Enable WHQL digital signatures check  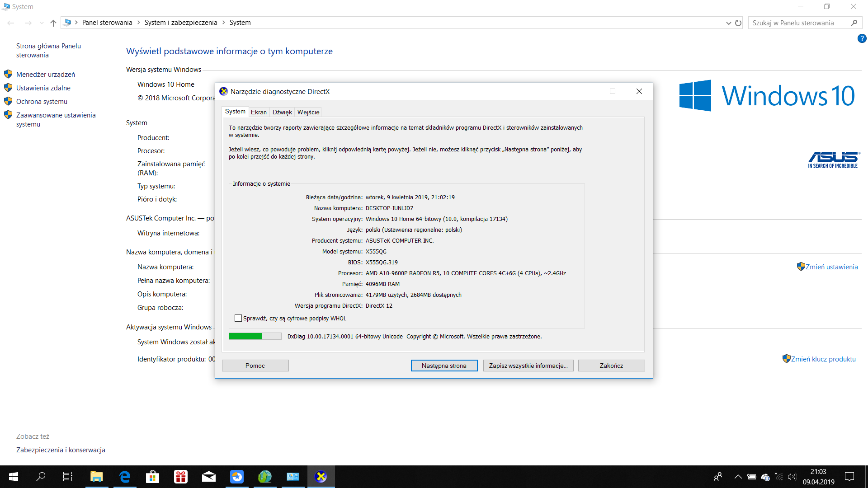click(238, 319)
